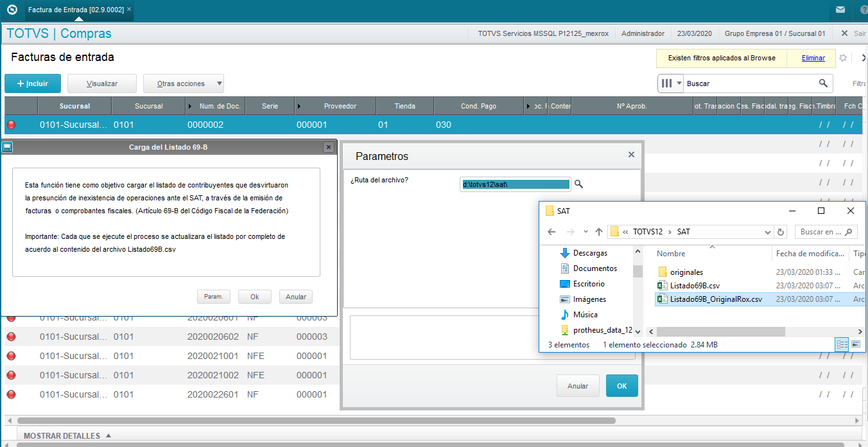Click TOTVS12 in the explorer address breadcrumb

(x=647, y=232)
